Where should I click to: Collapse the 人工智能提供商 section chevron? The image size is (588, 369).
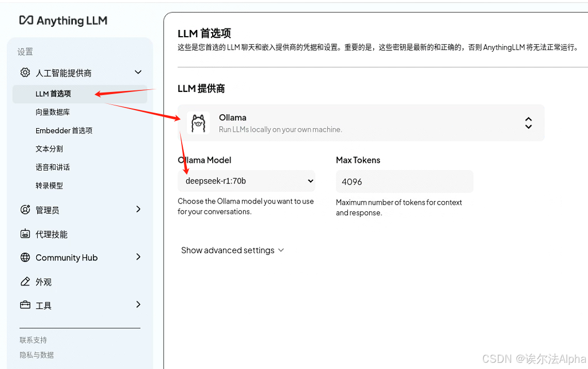point(138,72)
